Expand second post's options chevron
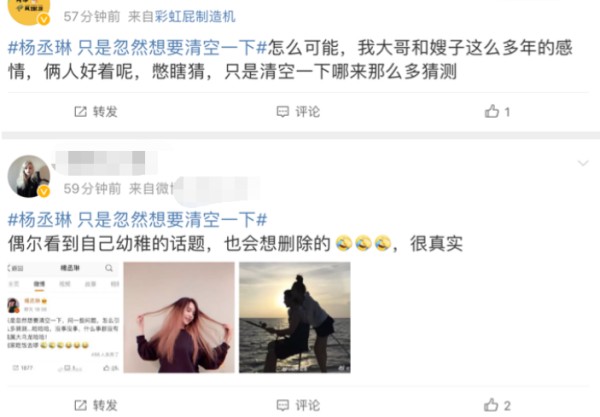The image size is (600, 417). tap(583, 163)
